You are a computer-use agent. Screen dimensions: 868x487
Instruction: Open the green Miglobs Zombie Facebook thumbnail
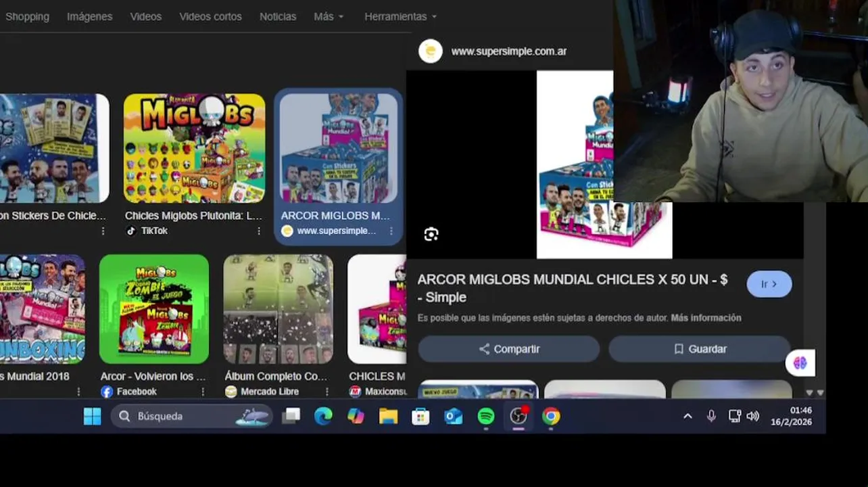pyautogui.click(x=154, y=309)
